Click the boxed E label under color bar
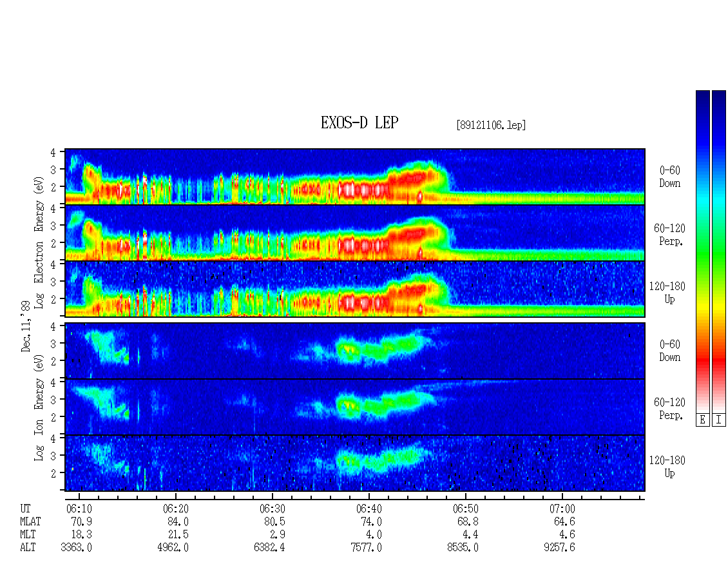728x564 pixels. 702,420
